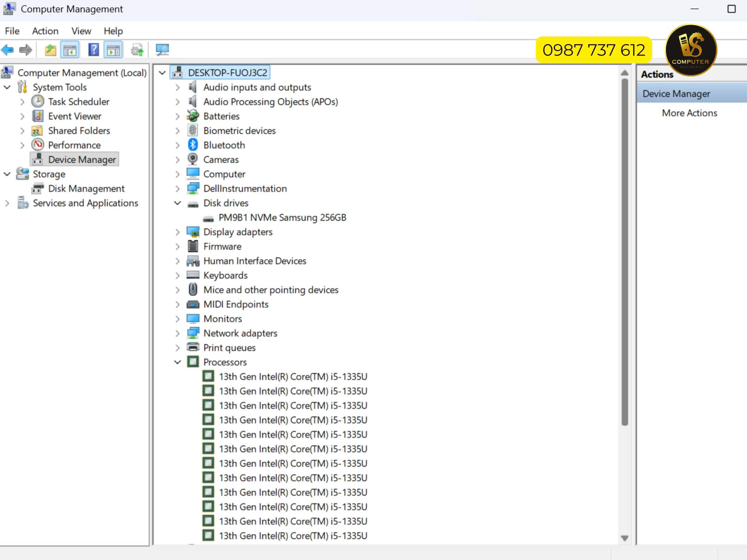Click More Actions in Actions pane
Screen dimensions: 747x560
pyautogui.click(x=689, y=113)
